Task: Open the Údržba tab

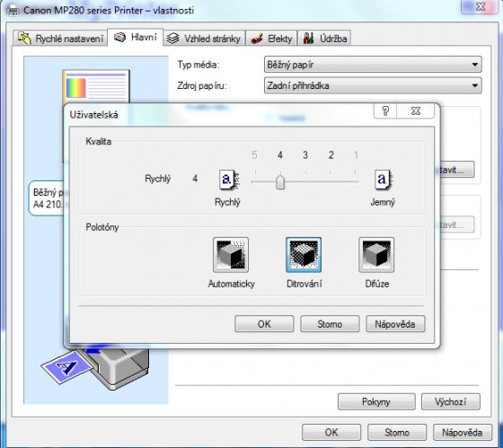Action: [324, 39]
